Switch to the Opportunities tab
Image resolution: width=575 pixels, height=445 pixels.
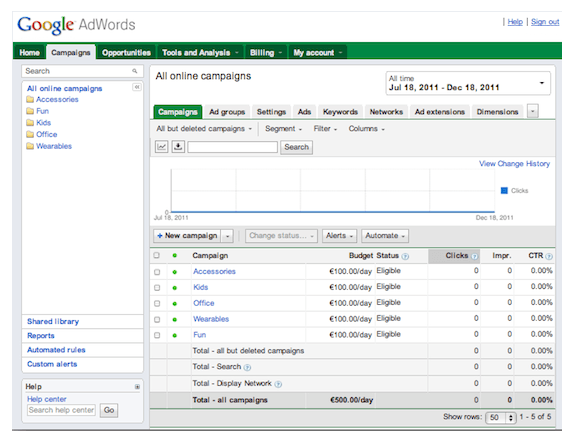[127, 52]
